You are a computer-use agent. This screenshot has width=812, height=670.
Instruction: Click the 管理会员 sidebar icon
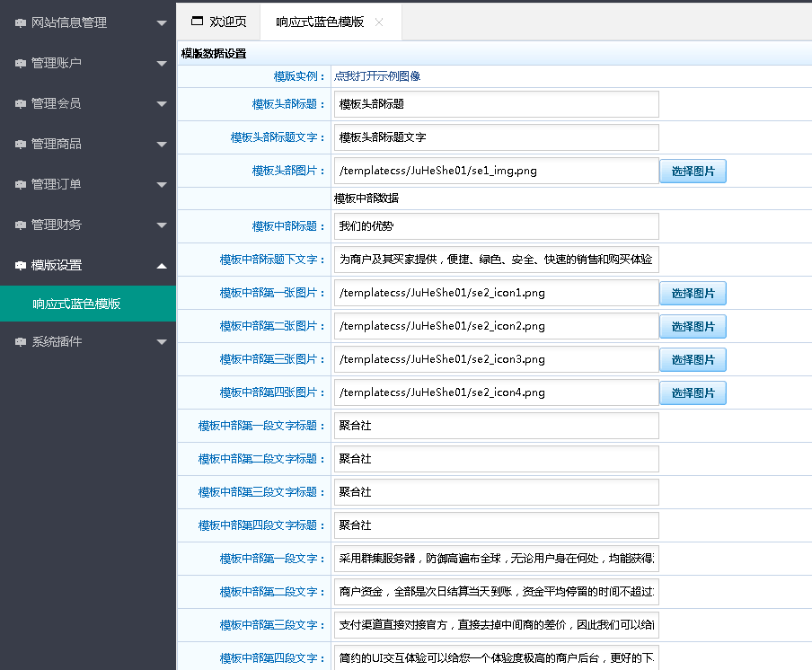[x=20, y=103]
